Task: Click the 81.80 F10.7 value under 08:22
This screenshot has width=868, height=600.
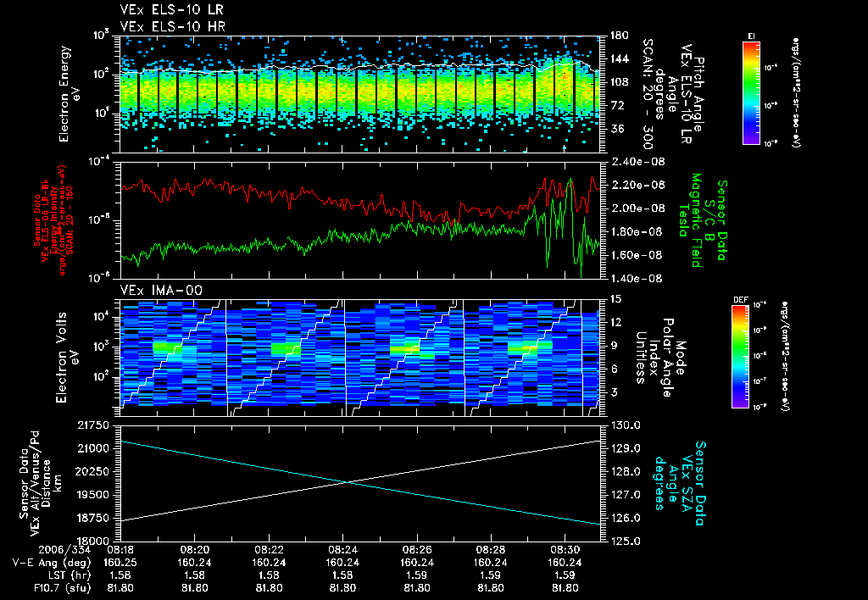Action: (x=269, y=588)
